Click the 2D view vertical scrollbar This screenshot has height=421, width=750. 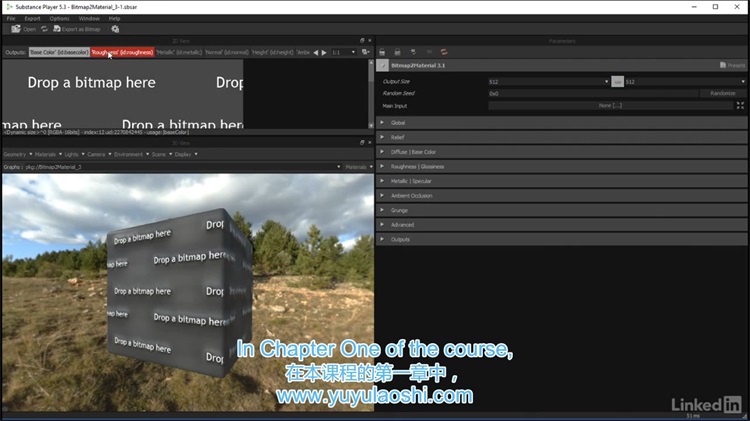pos(371,94)
